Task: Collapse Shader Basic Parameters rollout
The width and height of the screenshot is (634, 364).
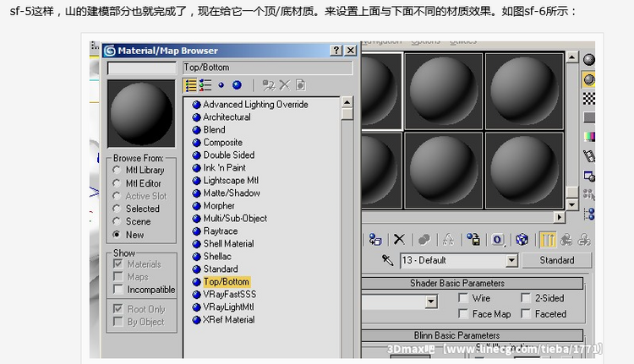Action: click(x=472, y=283)
